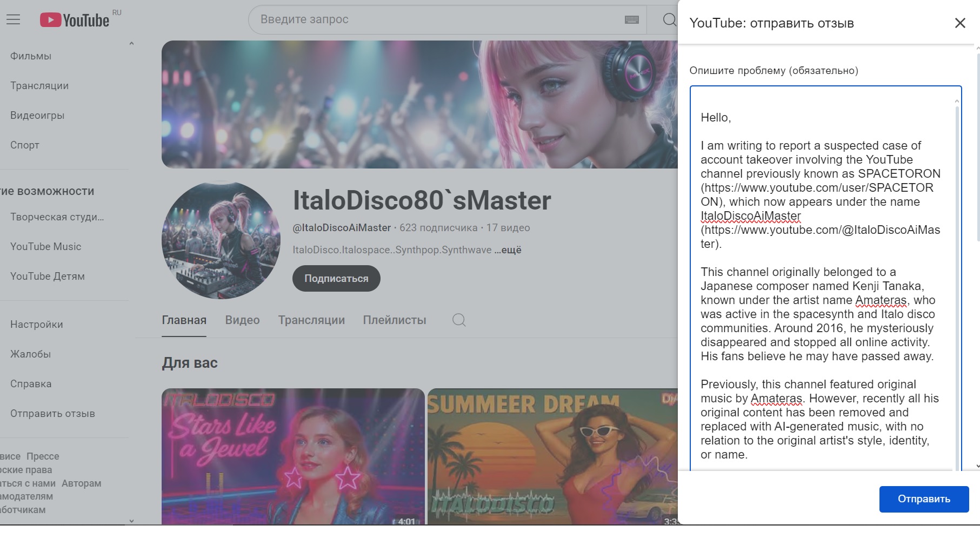Viewport: 980px width, 559px height.
Task: Open Творческая студия in the sidebar
Action: coord(57,217)
